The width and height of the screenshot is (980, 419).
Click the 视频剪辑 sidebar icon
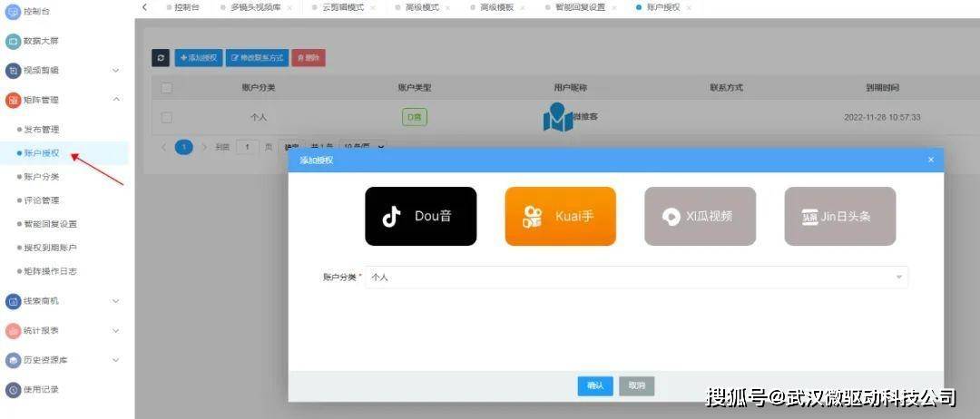[13, 71]
